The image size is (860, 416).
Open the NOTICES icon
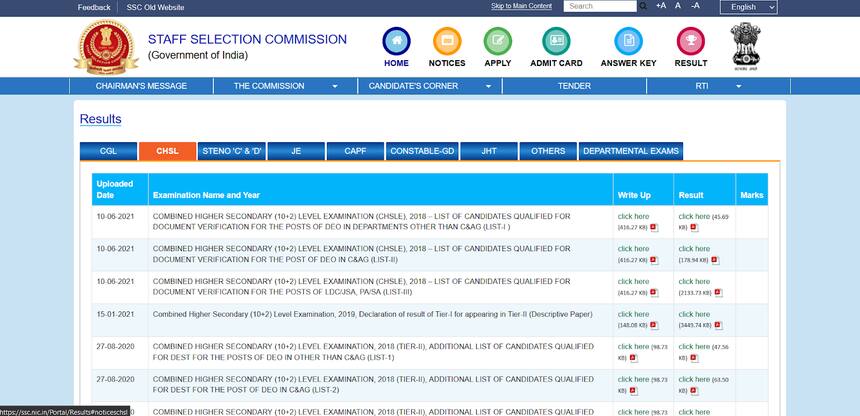447,41
